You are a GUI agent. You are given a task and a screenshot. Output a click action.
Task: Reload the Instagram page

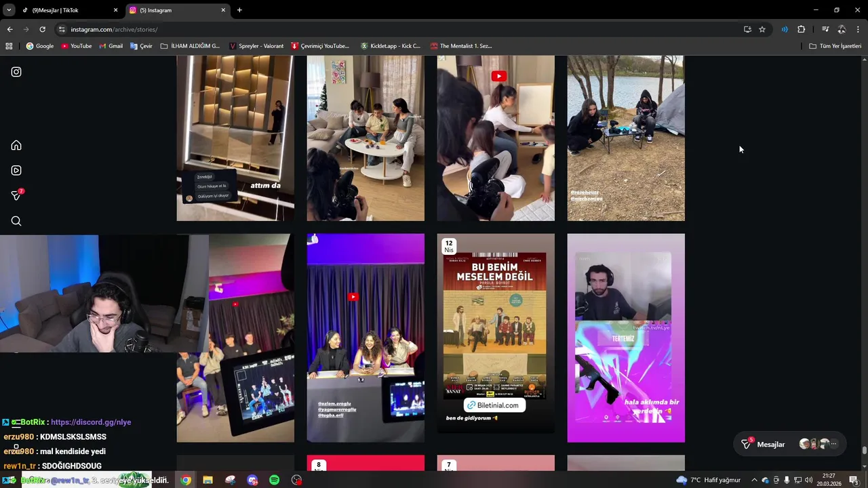(x=42, y=29)
